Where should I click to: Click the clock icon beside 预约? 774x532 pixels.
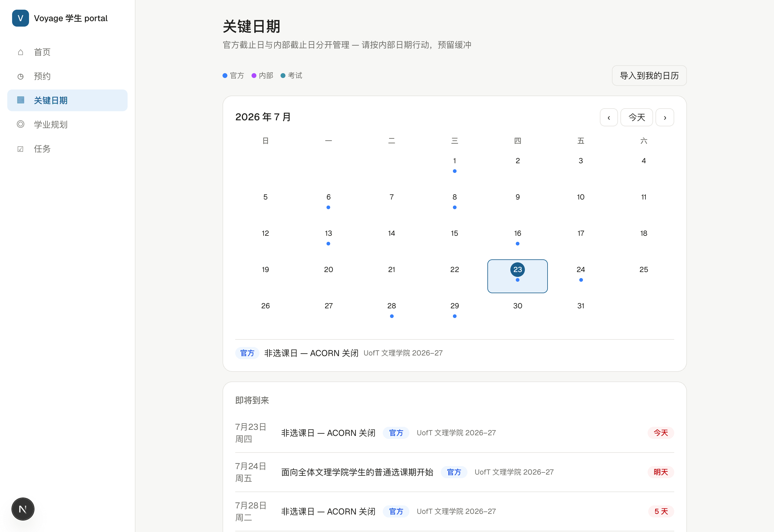tap(21, 76)
